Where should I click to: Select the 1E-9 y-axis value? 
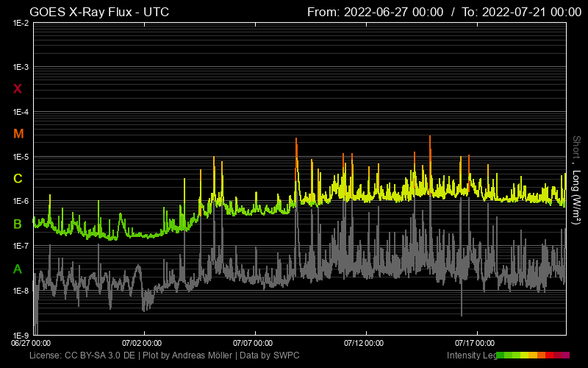point(21,335)
